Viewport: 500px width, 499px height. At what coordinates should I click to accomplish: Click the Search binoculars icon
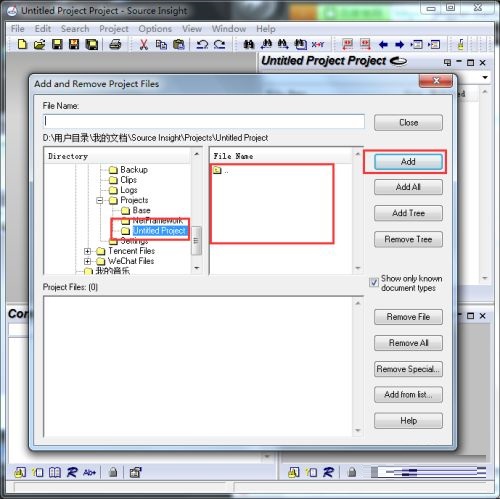pos(248,44)
